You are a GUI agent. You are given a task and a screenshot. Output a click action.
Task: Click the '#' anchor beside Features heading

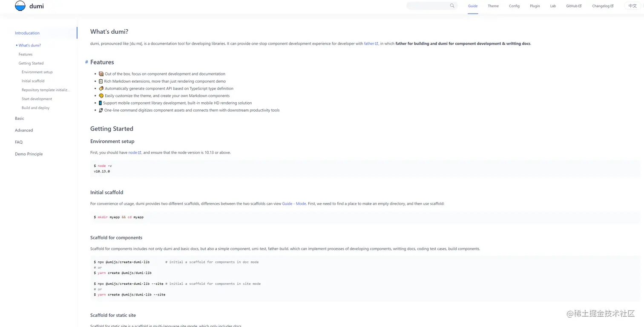[86, 62]
